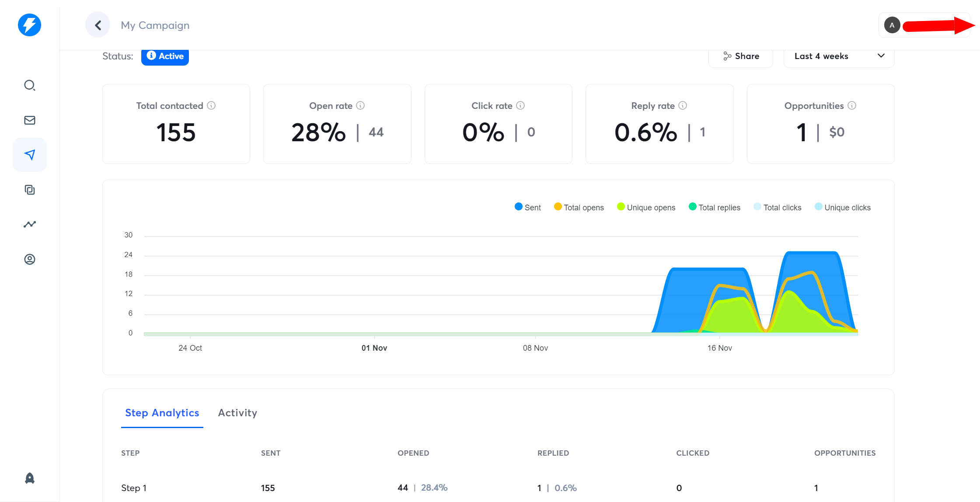Open the user account sidebar icon
The image size is (980, 502).
29,259
